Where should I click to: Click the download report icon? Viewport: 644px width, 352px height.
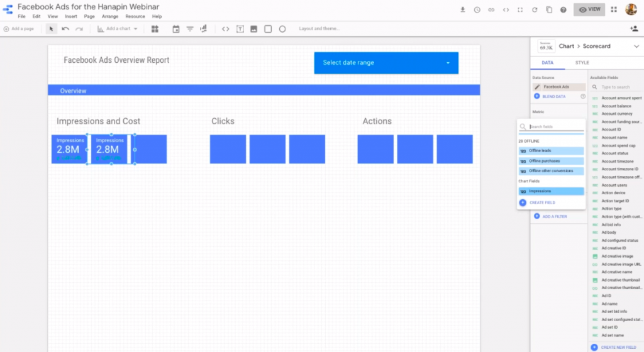pos(463,9)
